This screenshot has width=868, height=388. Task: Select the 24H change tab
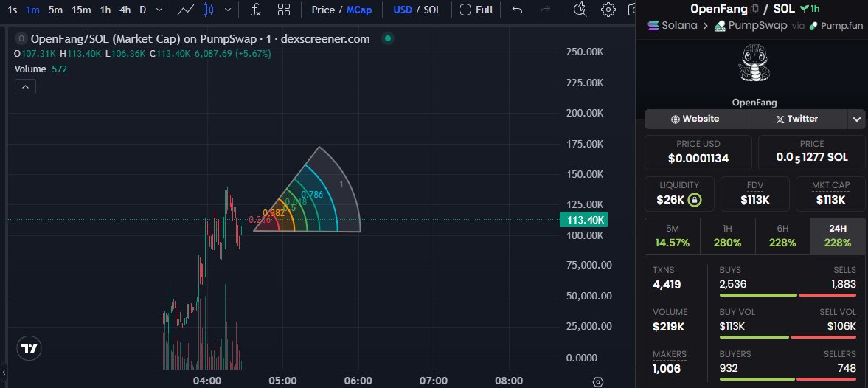(838, 236)
